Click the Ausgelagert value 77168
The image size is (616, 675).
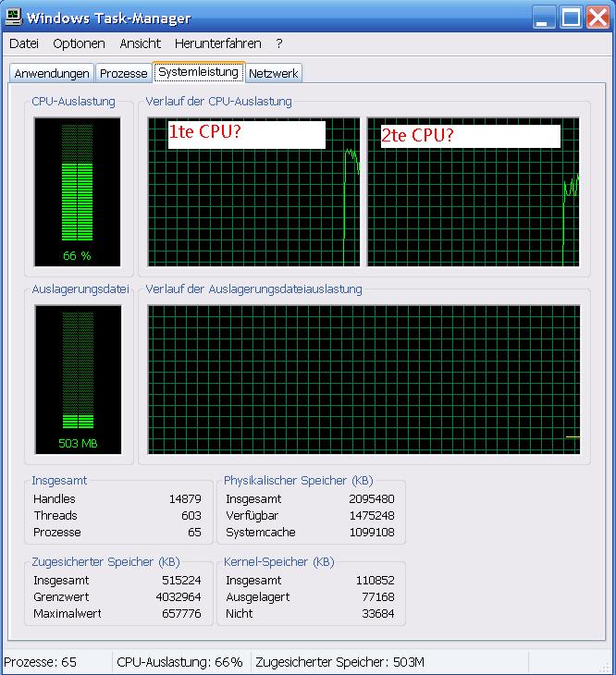point(378,597)
